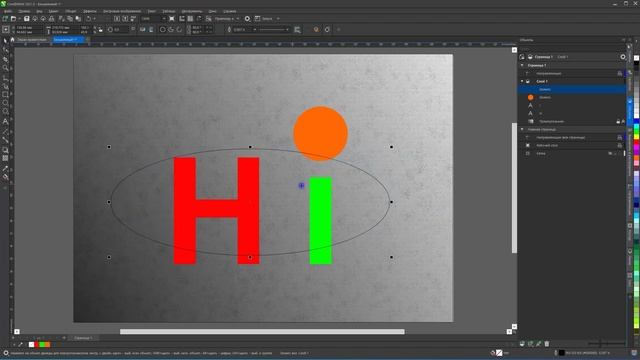Toggle the lock ratio padlock in property bar

pyautogui.click(x=100, y=29)
